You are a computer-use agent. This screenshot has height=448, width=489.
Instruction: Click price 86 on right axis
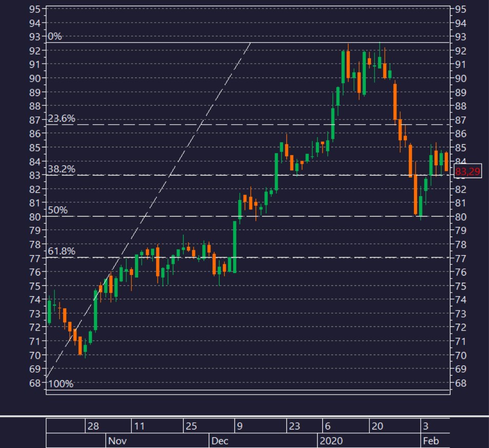[461, 134]
